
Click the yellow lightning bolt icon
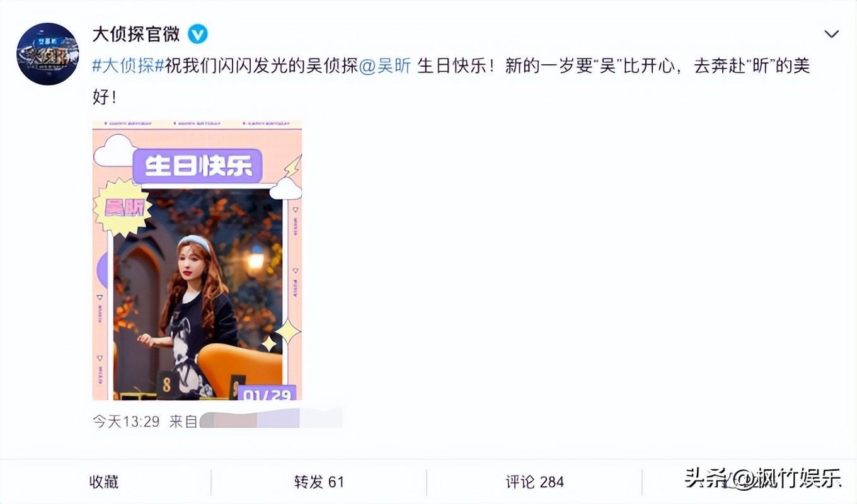click(292, 166)
